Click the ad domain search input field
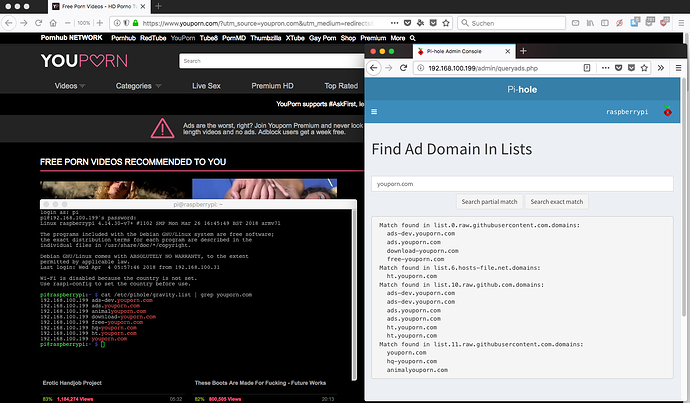Viewport: 690px width, 403px height. point(522,184)
